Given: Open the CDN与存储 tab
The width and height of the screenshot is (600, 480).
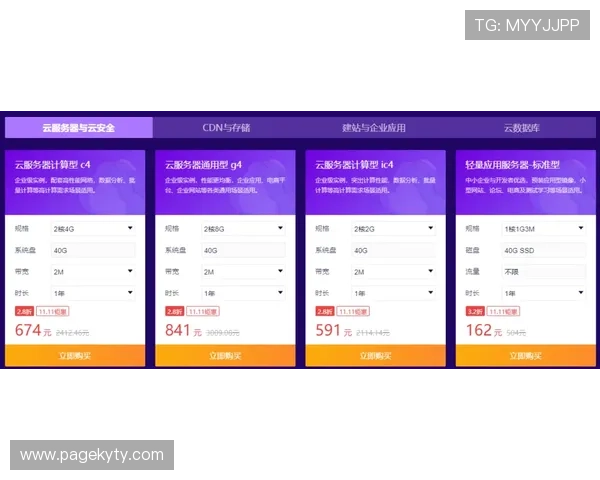Looking at the screenshot, I should coord(226,127).
